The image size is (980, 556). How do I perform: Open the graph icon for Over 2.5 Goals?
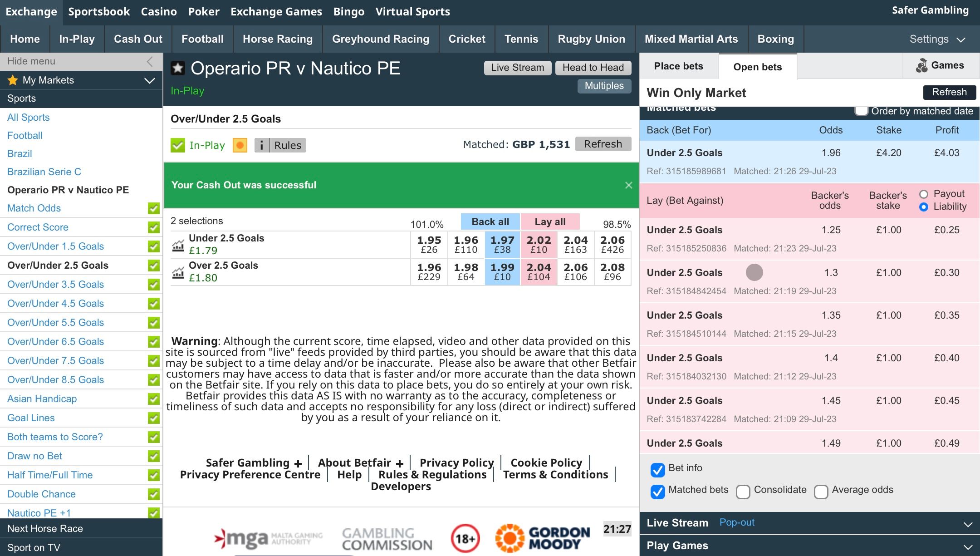coord(178,272)
